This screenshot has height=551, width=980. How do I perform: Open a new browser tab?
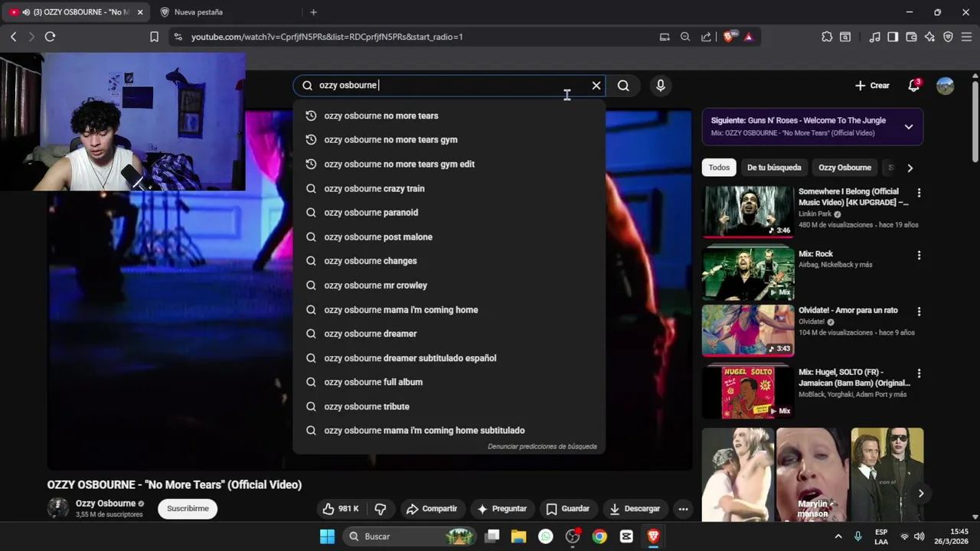pos(313,12)
